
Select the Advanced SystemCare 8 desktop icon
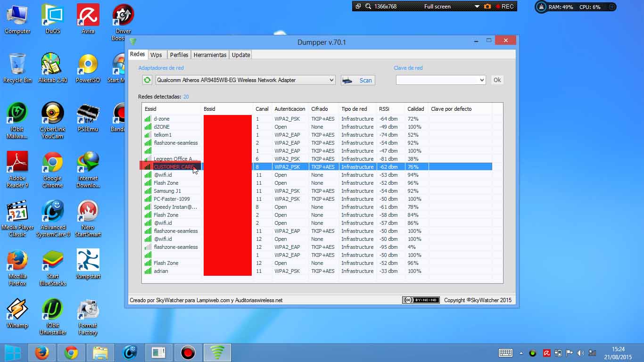point(53,219)
